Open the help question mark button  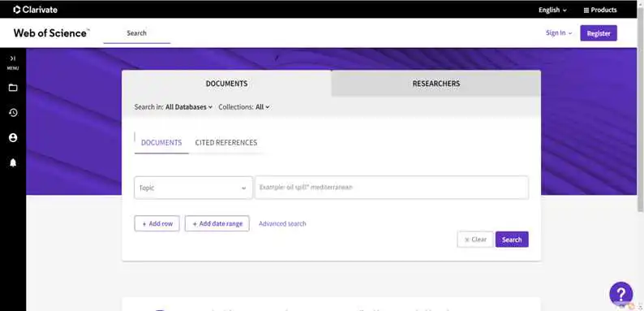coord(621,294)
